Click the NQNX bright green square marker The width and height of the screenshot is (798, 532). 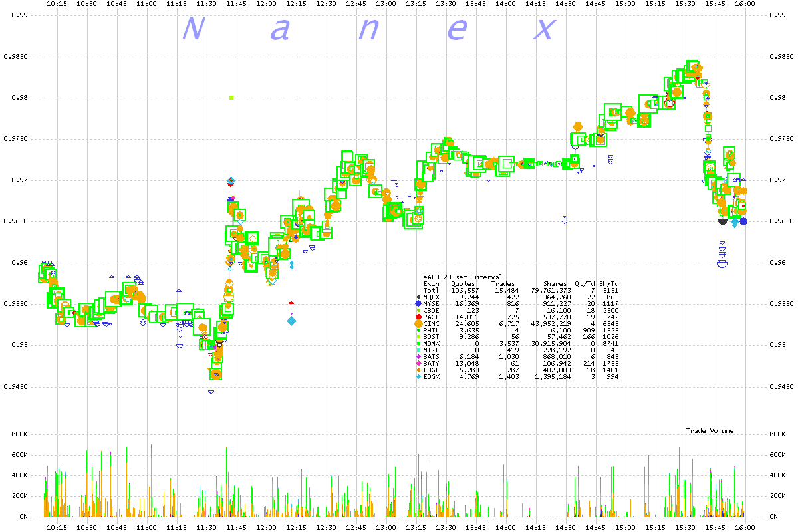(418, 343)
